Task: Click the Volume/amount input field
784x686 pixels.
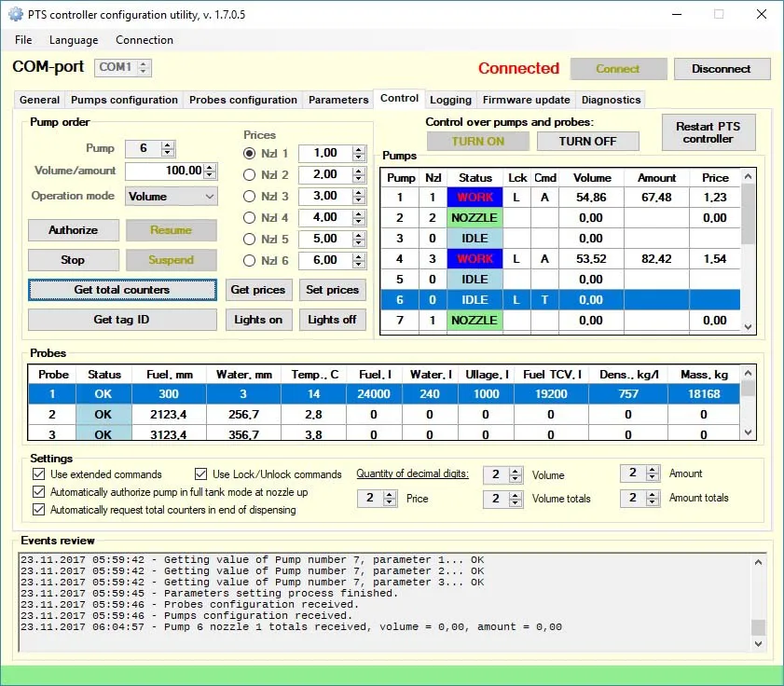Action: (163, 171)
